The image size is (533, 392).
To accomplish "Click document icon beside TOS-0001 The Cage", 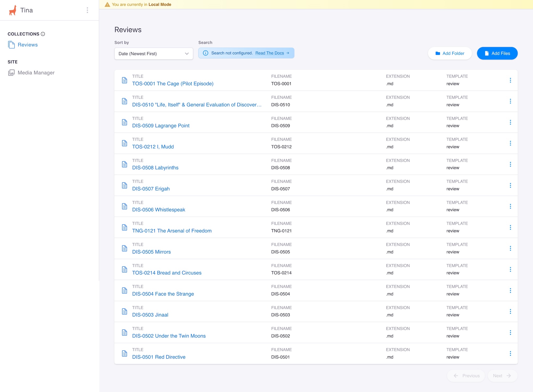I will coord(125,80).
